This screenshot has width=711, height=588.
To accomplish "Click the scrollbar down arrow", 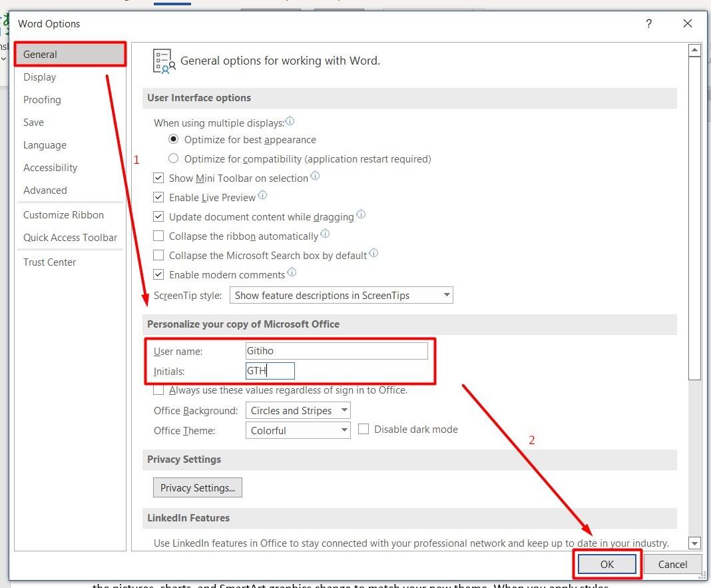I will 694,543.
